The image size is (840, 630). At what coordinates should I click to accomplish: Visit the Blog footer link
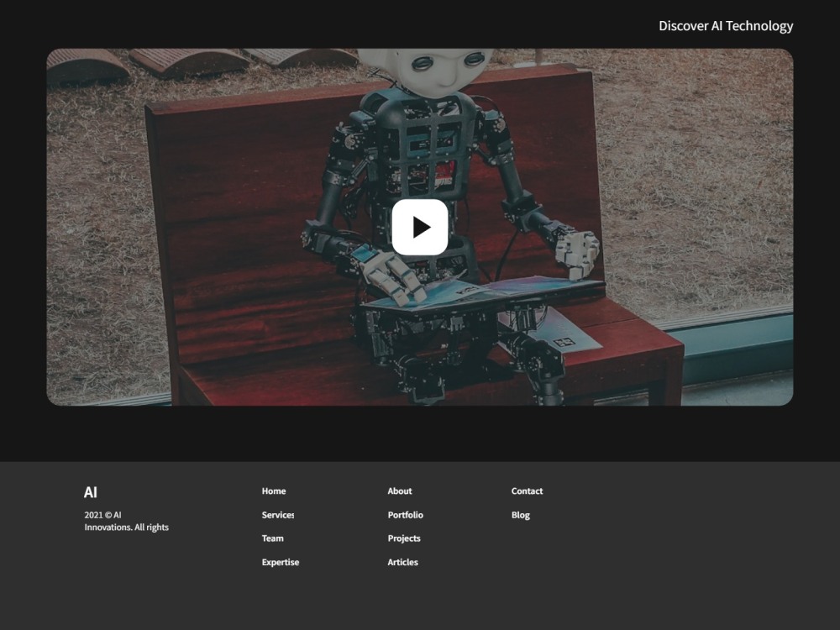(521, 515)
